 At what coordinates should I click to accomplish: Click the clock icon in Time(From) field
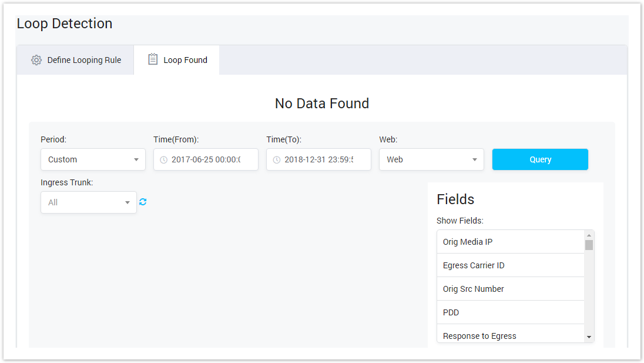pyautogui.click(x=164, y=160)
